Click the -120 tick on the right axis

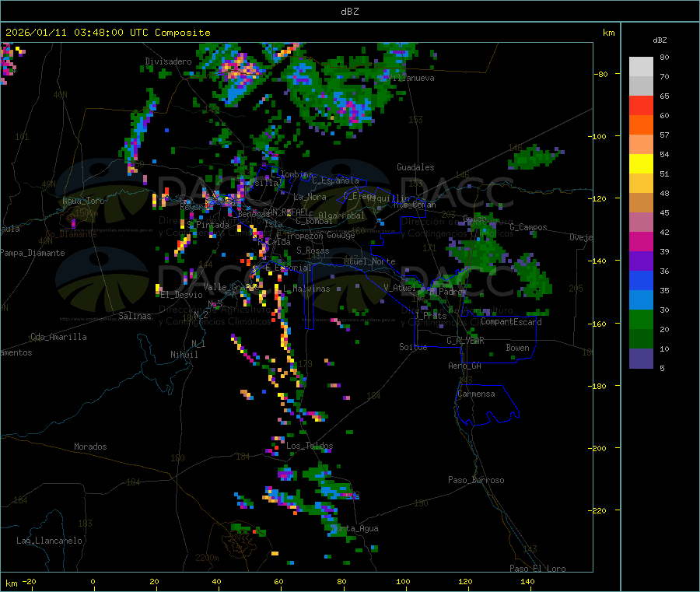(x=599, y=198)
